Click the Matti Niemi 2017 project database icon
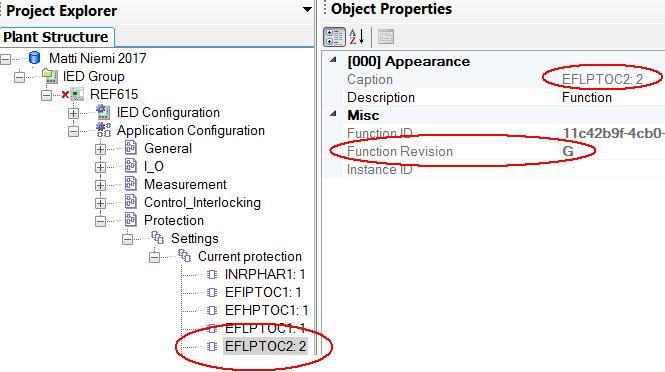The width and height of the screenshot is (665, 372). pos(34,58)
